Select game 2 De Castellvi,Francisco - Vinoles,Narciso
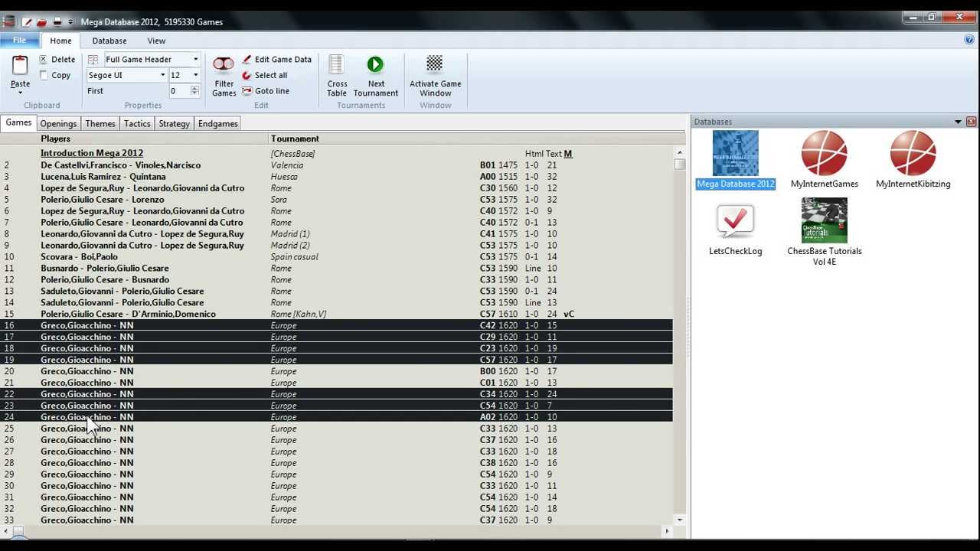The width and height of the screenshot is (980, 551). (337, 165)
